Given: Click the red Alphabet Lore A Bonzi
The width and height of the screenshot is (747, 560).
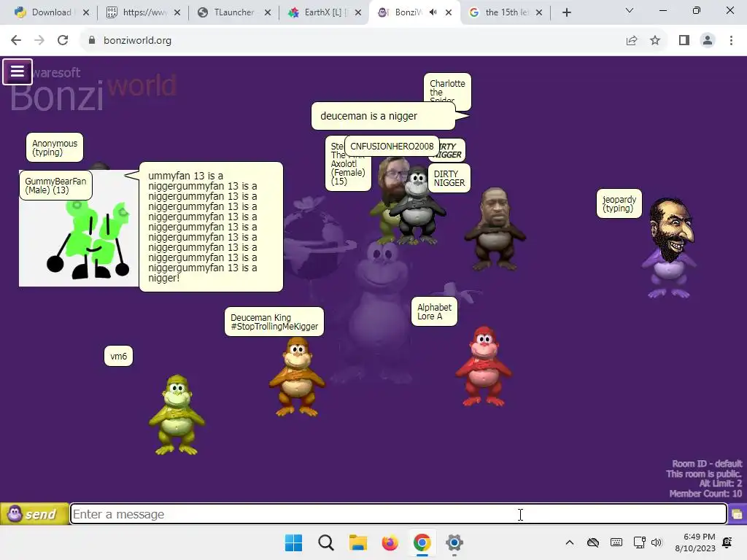Looking at the screenshot, I should (x=484, y=366).
